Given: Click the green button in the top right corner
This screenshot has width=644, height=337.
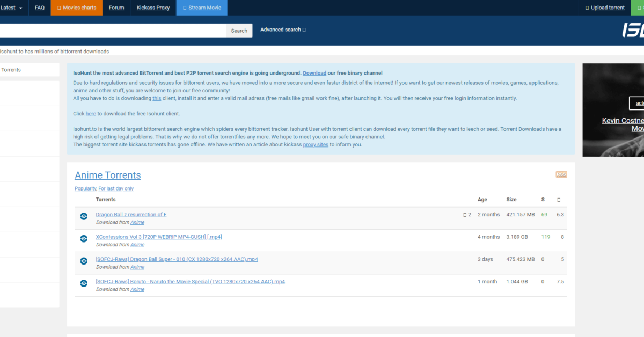Looking at the screenshot, I should pyautogui.click(x=638, y=8).
